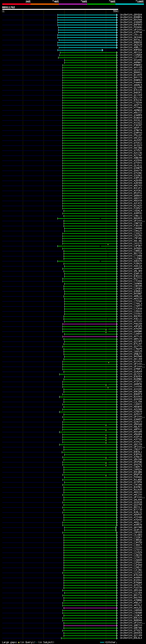Select the UniRef100_C1FFV5 label
Viewport: 146px width, 644px height.
(x=131, y=58)
